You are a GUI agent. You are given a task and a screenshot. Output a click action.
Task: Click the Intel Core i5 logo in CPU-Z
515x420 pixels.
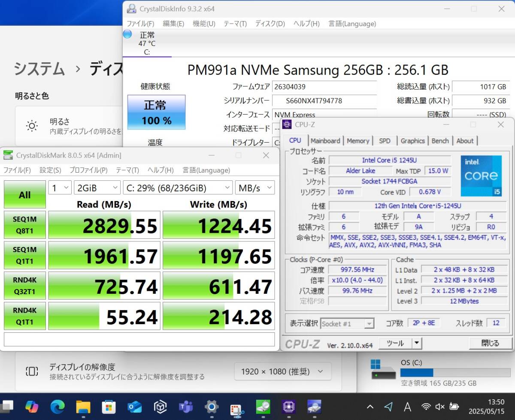pyautogui.click(x=481, y=176)
